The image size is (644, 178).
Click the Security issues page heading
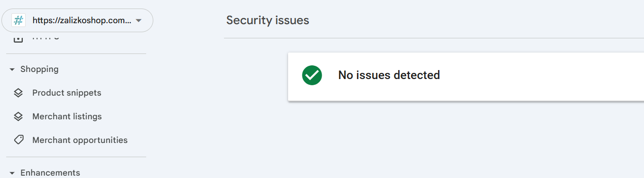(268, 20)
